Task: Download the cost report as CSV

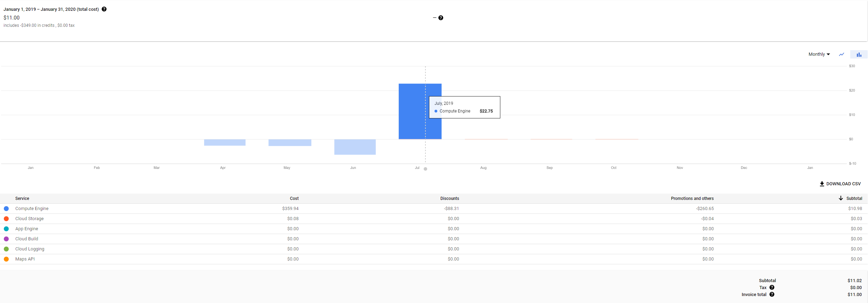Action: pos(840,184)
